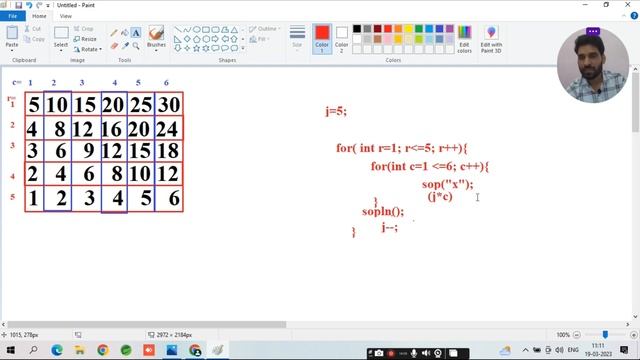Choose the Curve shape
Image resolution: width=640 pixels, height=360 pixels.
point(187,29)
